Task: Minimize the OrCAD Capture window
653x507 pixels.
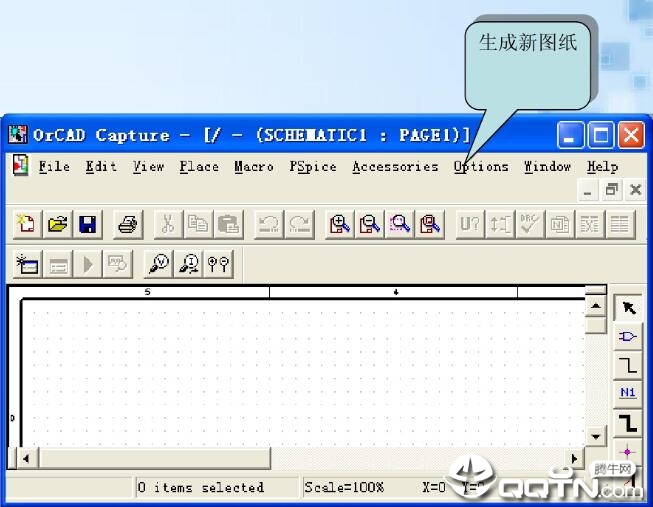Action: pyautogui.click(x=571, y=135)
